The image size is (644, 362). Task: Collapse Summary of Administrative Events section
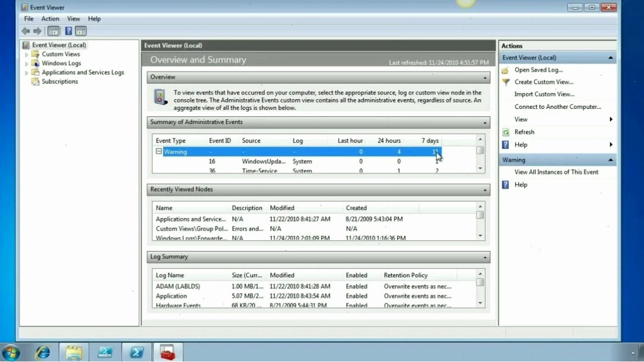tap(485, 122)
